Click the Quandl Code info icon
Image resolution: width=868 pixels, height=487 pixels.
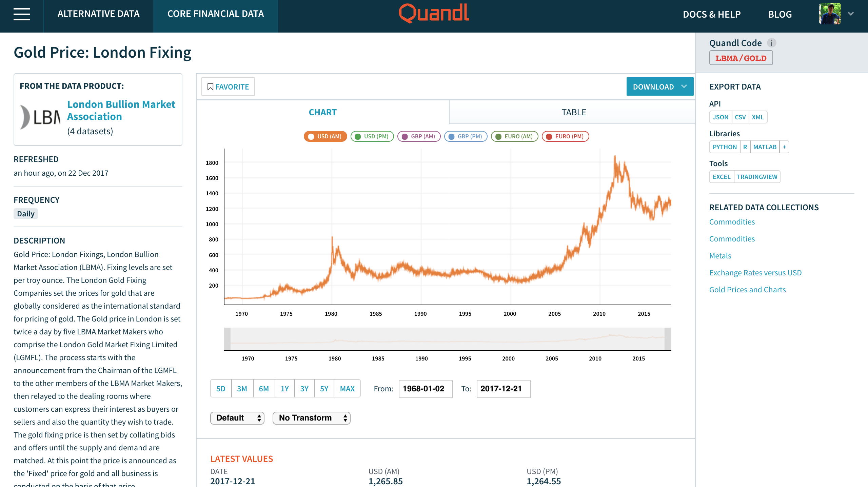point(771,43)
